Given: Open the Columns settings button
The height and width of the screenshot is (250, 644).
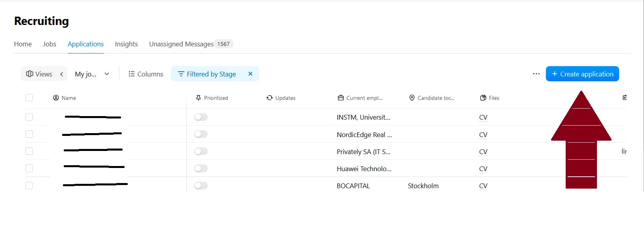Looking at the screenshot, I should click(x=146, y=74).
